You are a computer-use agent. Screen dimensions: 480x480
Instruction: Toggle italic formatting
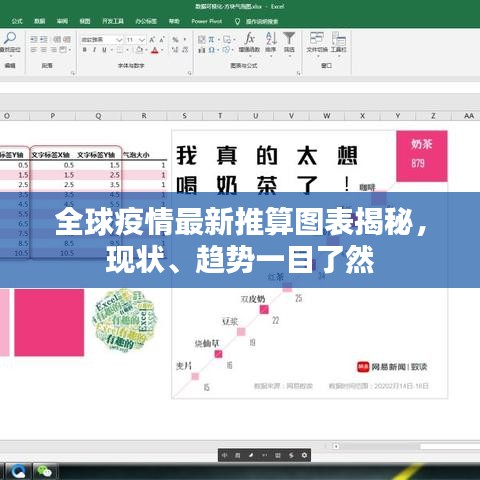pyautogui.click(x=94, y=50)
